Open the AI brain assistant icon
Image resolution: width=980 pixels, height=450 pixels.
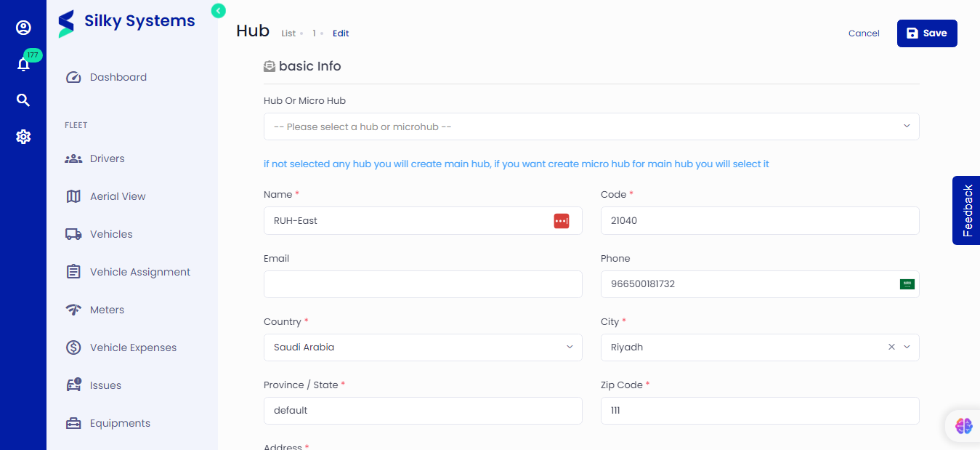pos(963,426)
